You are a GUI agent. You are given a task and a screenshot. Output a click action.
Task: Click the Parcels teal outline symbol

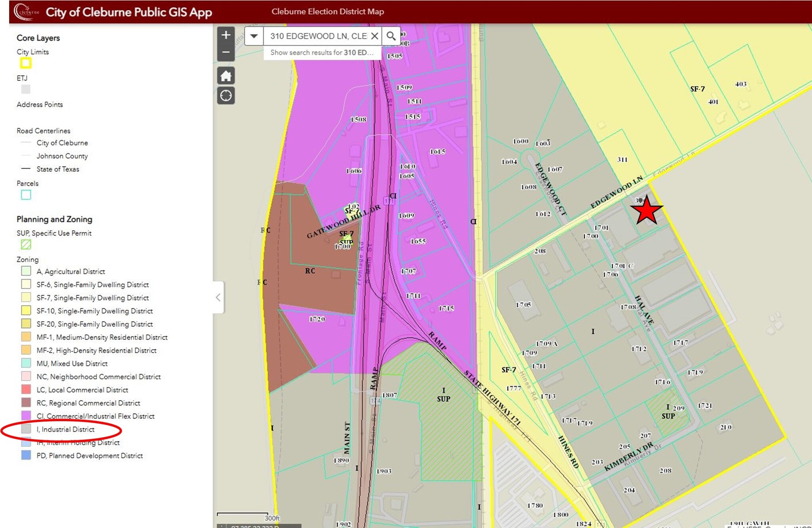click(26, 195)
